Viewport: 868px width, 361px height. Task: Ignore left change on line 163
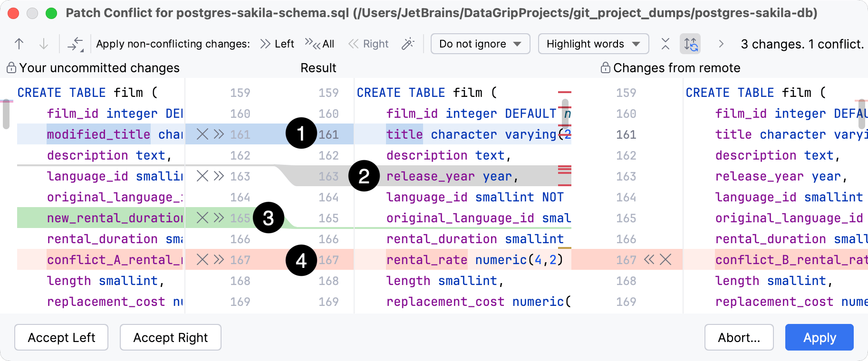(x=203, y=176)
